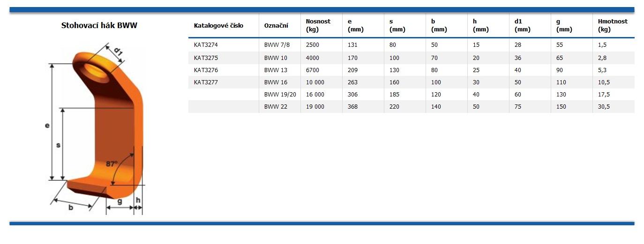Click the BWW 16 row label
This screenshot has width=644, height=244.
[x=276, y=82]
